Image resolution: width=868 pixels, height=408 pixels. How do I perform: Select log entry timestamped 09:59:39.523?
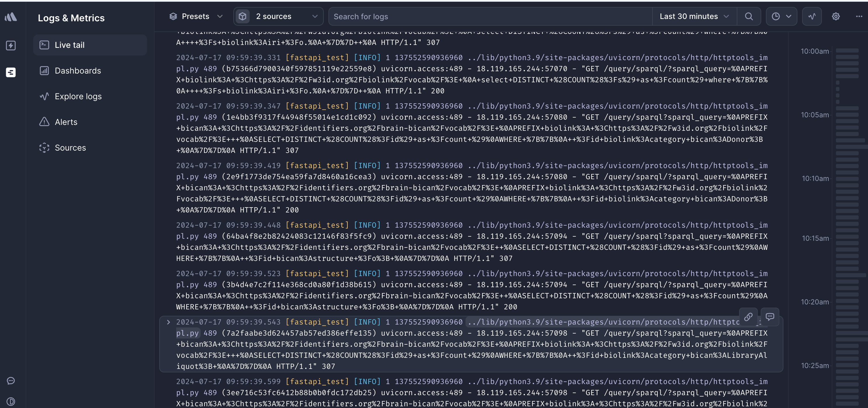click(472, 290)
